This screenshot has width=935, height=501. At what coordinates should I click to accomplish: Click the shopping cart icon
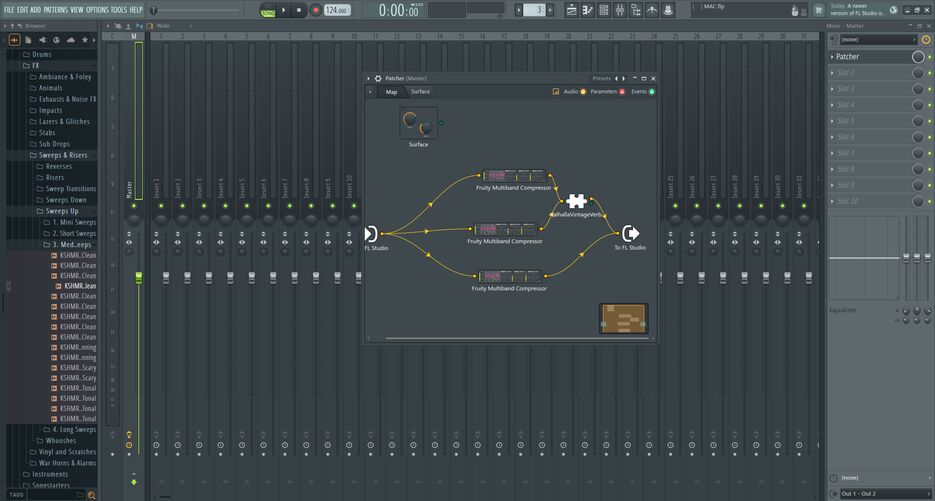pos(819,10)
